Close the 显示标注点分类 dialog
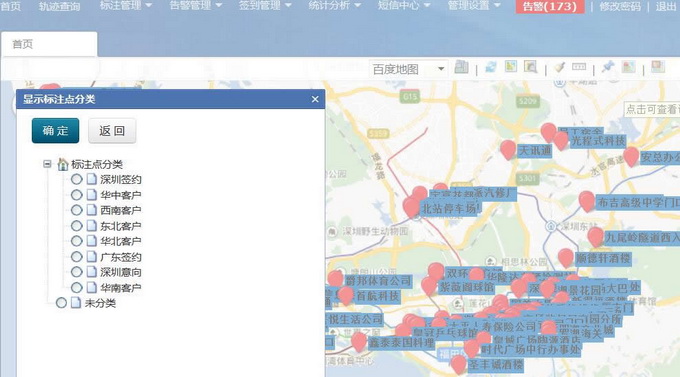 (x=315, y=99)
